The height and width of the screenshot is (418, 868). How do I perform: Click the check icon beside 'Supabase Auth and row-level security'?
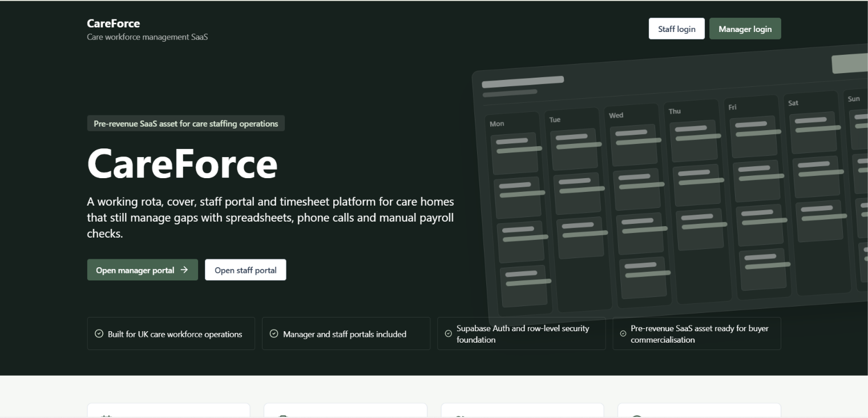coord(449,334)
